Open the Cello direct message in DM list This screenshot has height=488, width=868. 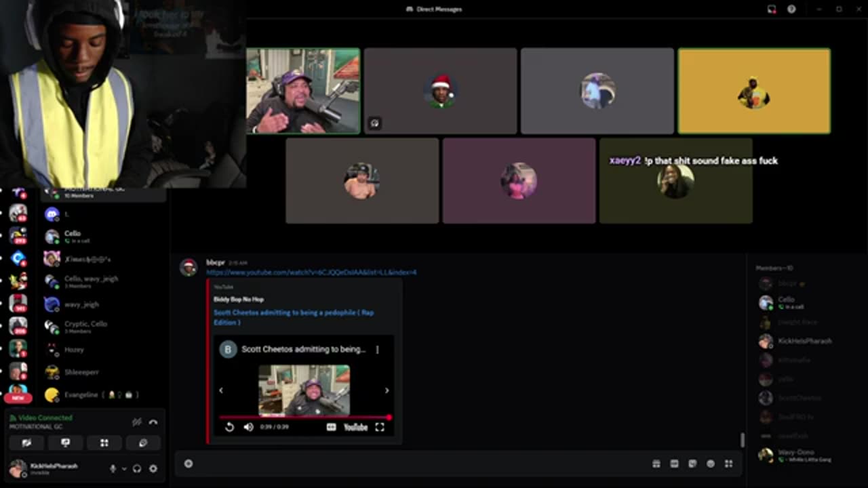coord(104,237)
